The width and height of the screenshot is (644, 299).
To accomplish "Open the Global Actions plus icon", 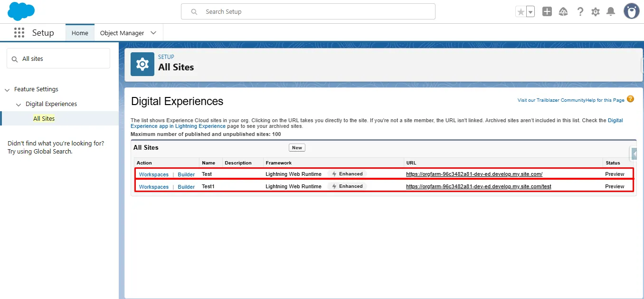I will coord(547,12).
